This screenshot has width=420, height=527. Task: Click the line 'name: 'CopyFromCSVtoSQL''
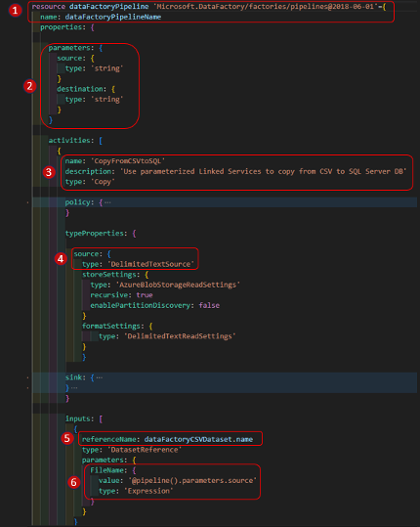tap(115, 161)
